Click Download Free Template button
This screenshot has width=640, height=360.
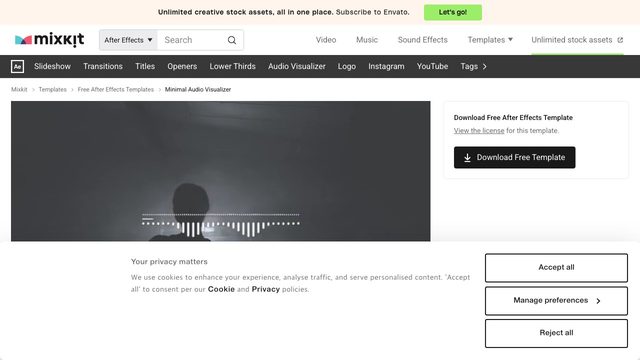(x=514, y=158)
